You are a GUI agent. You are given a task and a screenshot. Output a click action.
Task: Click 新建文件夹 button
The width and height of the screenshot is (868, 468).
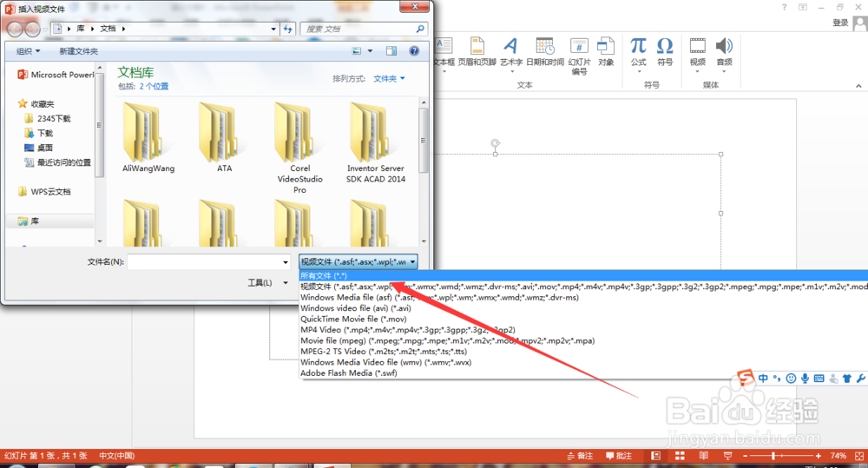coord(79,51)
